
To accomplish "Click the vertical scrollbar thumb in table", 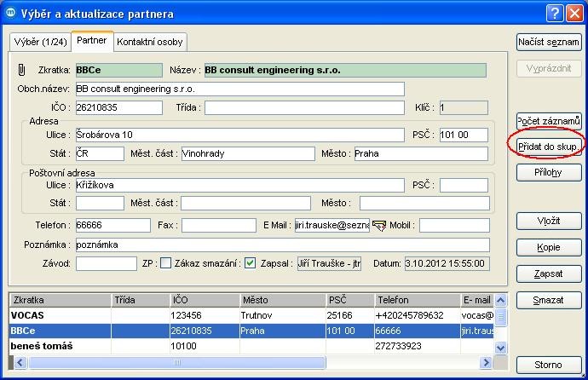I will click(x=500, y=317).
